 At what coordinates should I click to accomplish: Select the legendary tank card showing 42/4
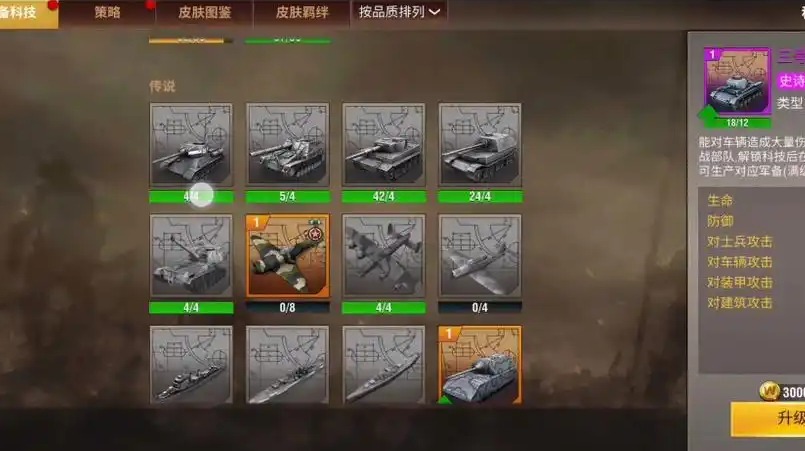point(384,144)
